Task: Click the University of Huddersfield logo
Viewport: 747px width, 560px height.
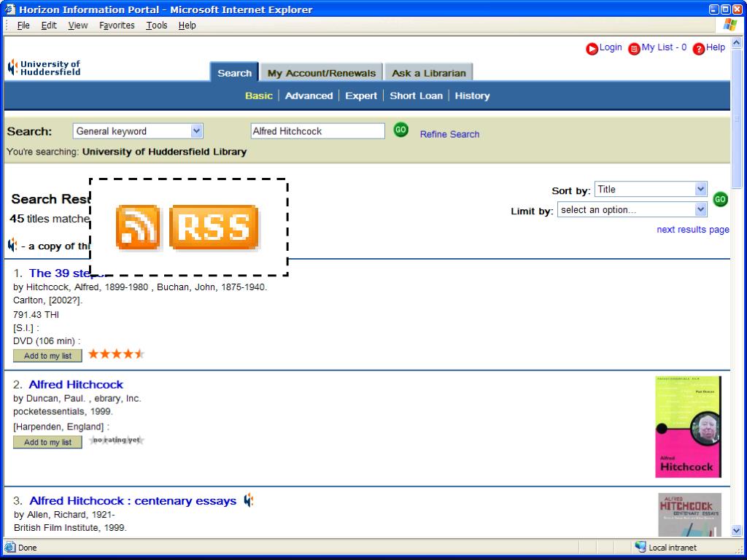Action: [44, 68]
